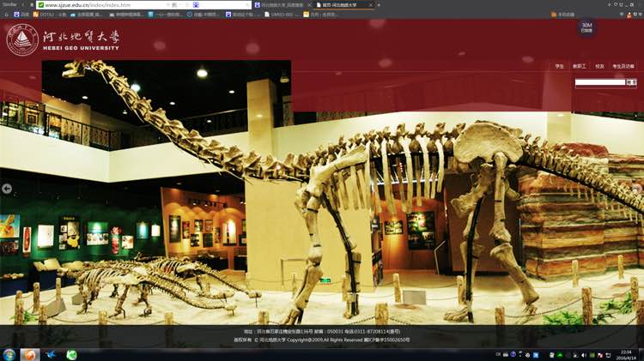Screen dimensions: 644x361
Task: Click the green round app in taskbar
Action: pos(72,354)
